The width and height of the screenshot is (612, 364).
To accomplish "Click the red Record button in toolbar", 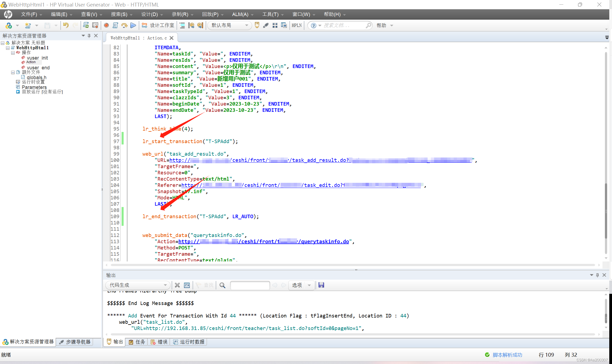I will pos(106,25).
